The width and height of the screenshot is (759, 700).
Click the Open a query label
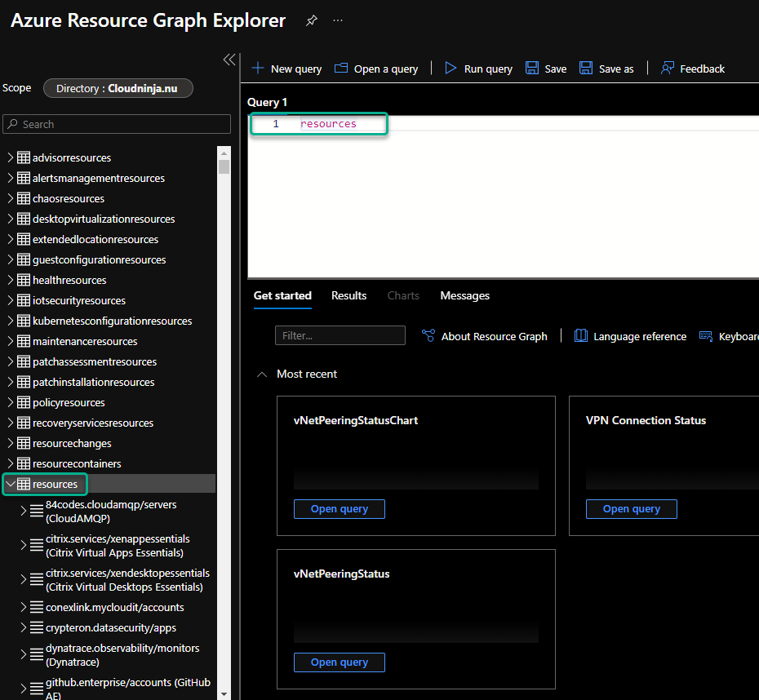[x=386, y=69]
